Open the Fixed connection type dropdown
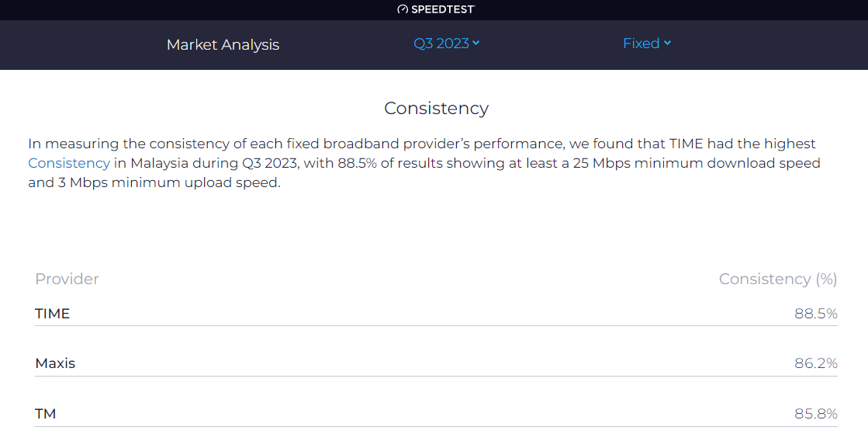 641,43
